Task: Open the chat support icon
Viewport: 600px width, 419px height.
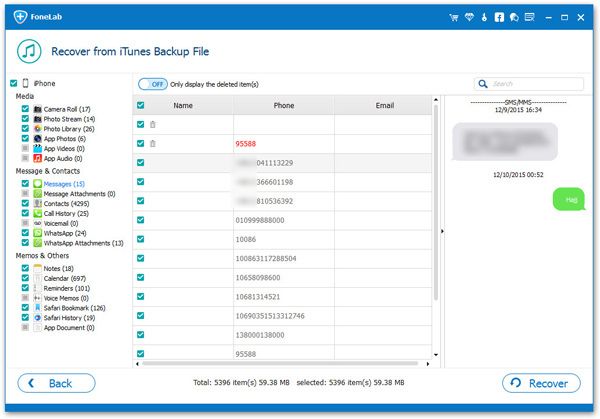Action: click(514, 17)
